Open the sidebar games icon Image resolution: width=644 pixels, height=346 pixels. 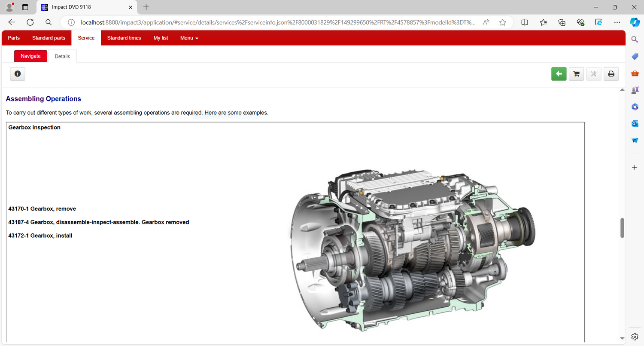[x=635, y=90]
